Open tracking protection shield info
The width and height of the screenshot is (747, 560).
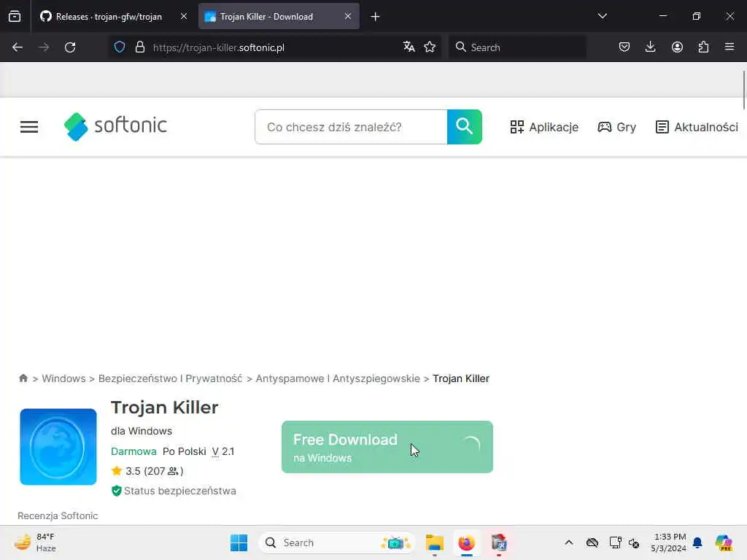click(x=120, y=47)
